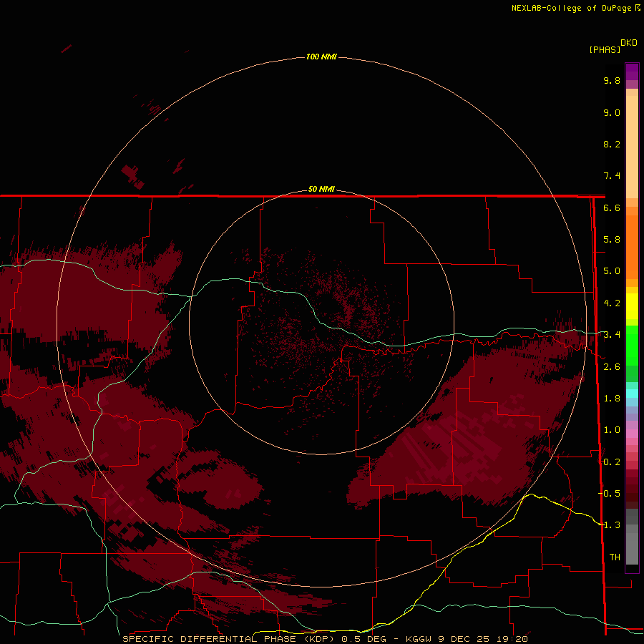Click the (KDP) abbreviation in the caption
Viewport: 644px width, 644px height.
(x=319, y=639)
